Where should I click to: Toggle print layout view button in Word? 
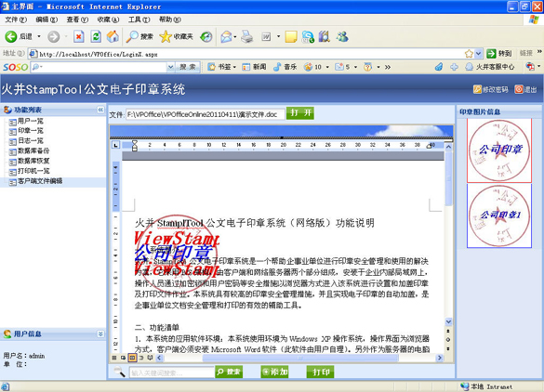coord(132,358)
